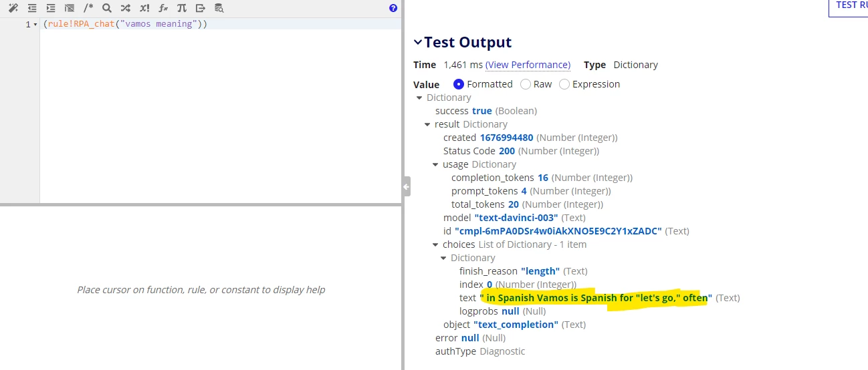868x370 pixels.
Task: Click the index 0 row
Action: point(518,285)
